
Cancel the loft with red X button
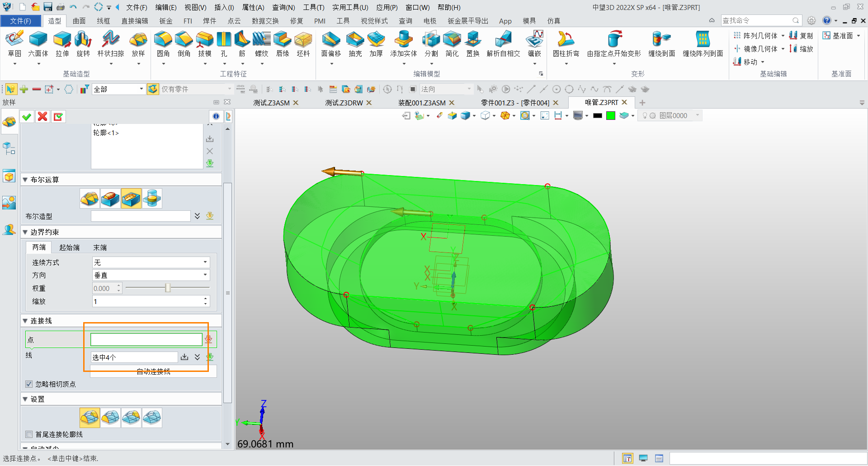[x=42, y=117]
